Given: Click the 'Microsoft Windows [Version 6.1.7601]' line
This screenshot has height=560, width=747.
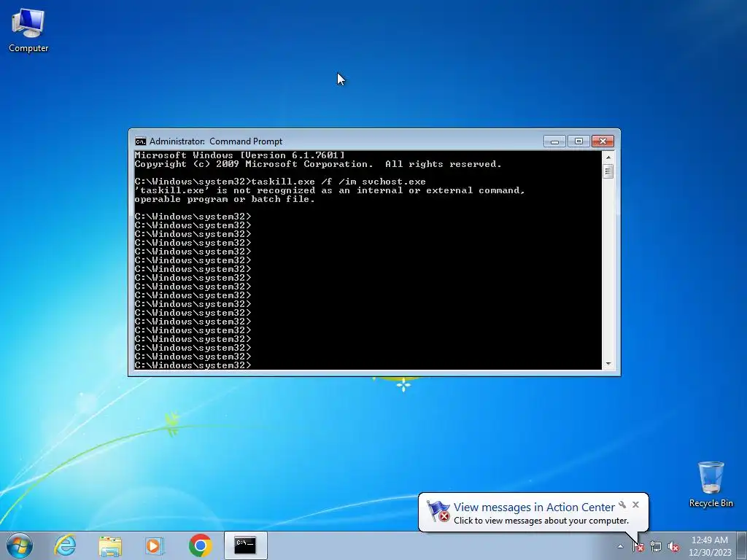Looking at the screenshot, I should pyautogui.click(x=239, y=155).
